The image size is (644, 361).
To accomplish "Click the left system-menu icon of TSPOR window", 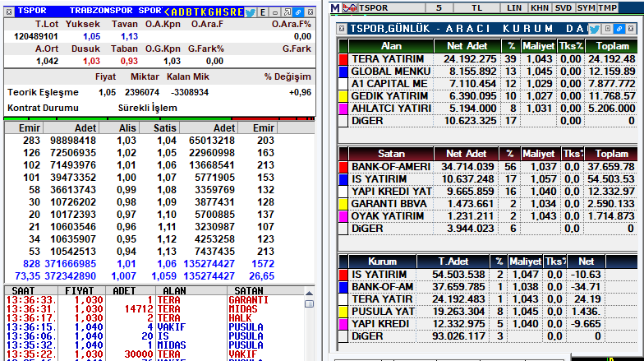I will pos(9,12).
